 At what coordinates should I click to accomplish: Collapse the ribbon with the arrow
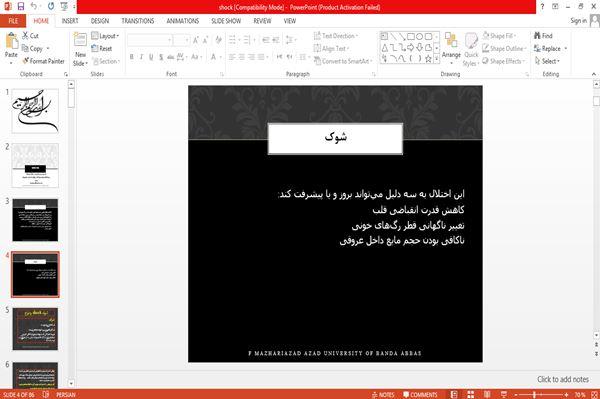pyautogui.click(x=594, y=74)
